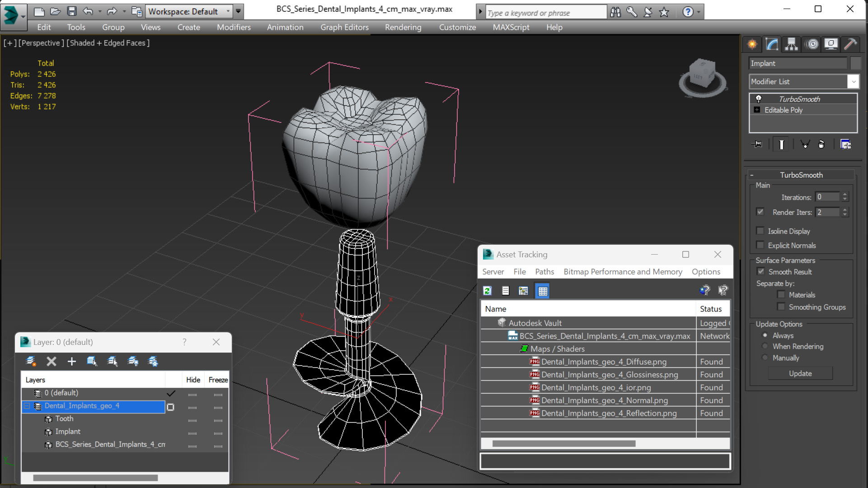Viewport: 868px width, 488px height.
Task: Click the add layer plus icon
Action: point(71,361)
